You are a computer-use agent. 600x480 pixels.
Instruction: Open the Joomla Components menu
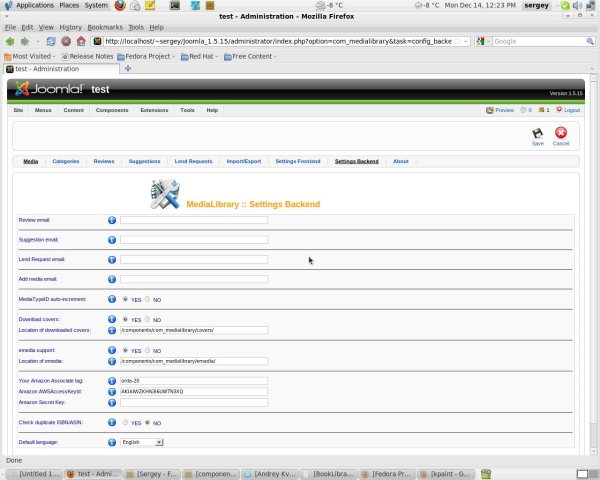pos(112,110)
